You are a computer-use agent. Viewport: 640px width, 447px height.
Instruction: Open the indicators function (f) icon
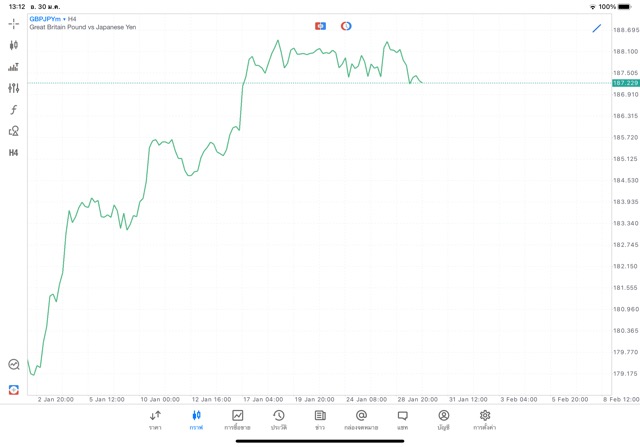pyautogui.click(x=13, y=110)
